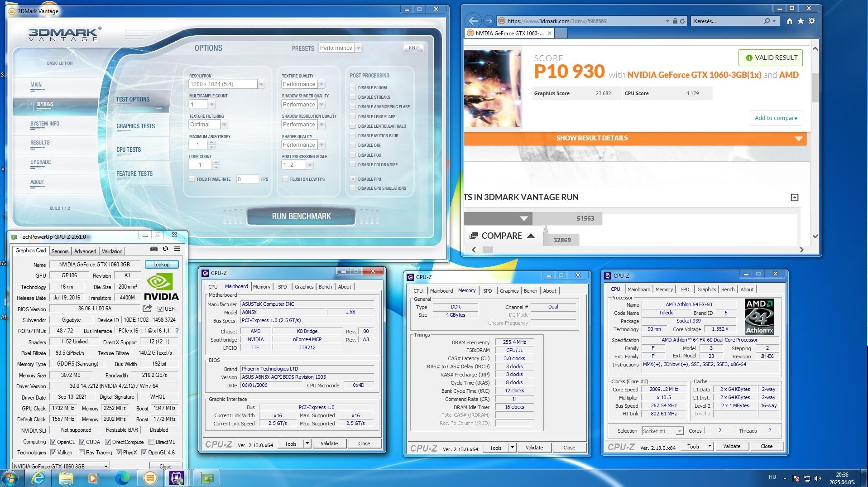Toggle the Disable Bloom checkbox
Screen dimensions: 868x487
(x=353, y=87)
